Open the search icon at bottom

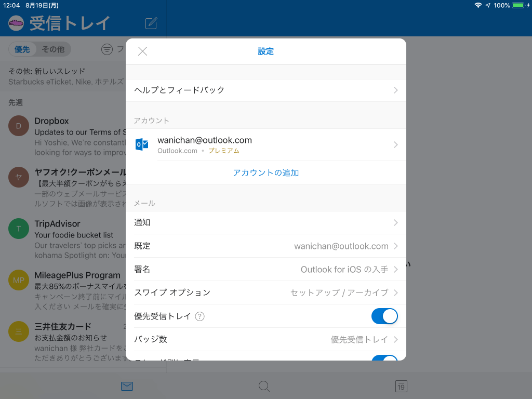point(264,386)
